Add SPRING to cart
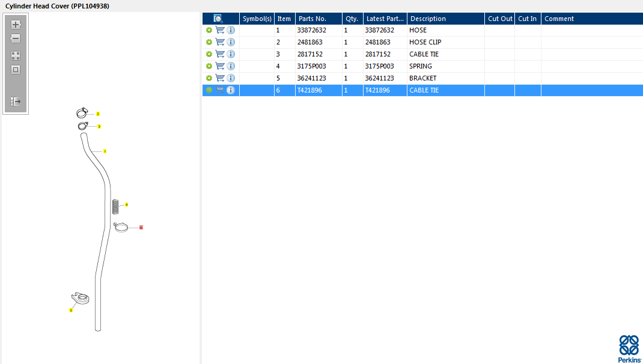 [220, 65]
